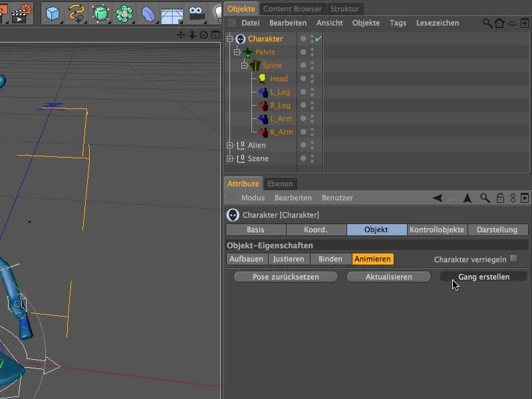Open the spline pen tool
Screen dimensions: 532x399
76,13
